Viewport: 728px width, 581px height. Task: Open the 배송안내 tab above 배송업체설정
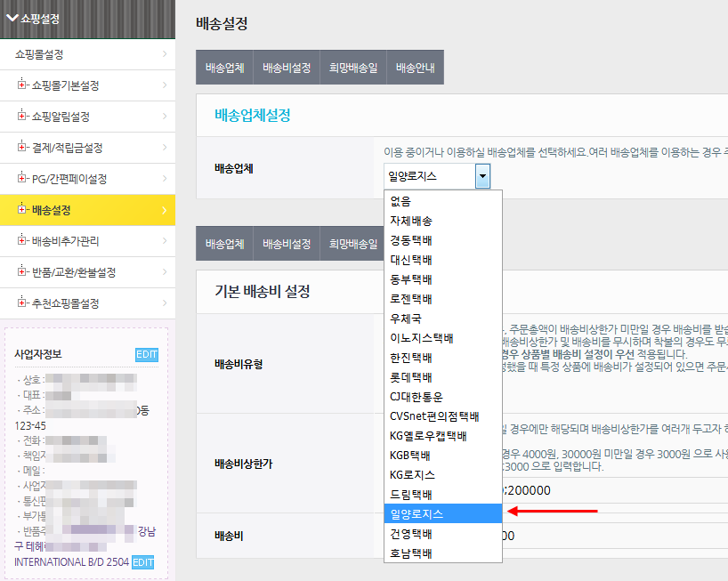[x=415, y=68]
